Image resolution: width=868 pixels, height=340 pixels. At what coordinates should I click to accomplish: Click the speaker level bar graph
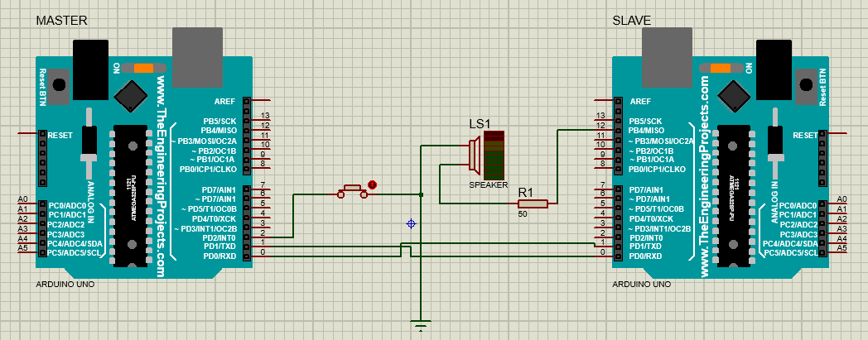[494, 156]
